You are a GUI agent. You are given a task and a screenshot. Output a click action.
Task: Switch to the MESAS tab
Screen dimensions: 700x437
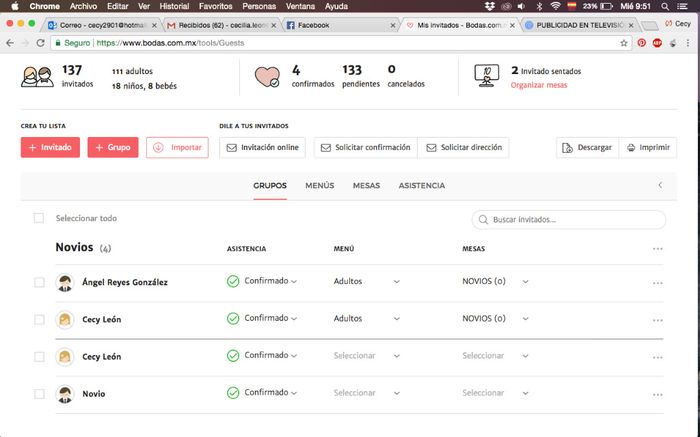pos(366,185)
